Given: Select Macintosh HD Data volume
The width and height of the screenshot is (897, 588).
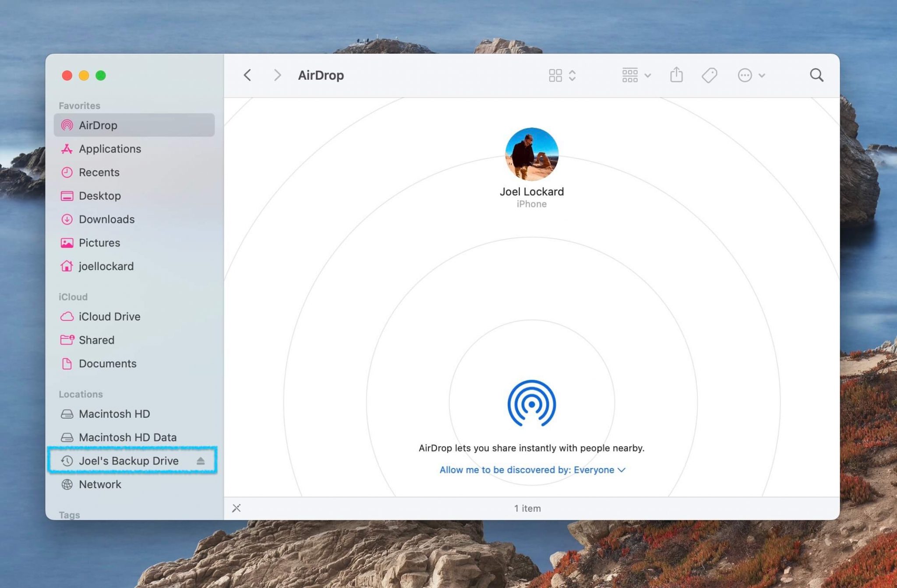Looking at the screenshot, I should 134,437.
